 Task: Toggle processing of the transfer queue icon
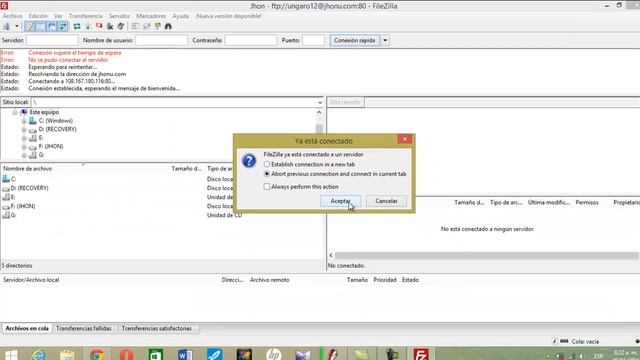pyautogui.click(x=88, y=27)
